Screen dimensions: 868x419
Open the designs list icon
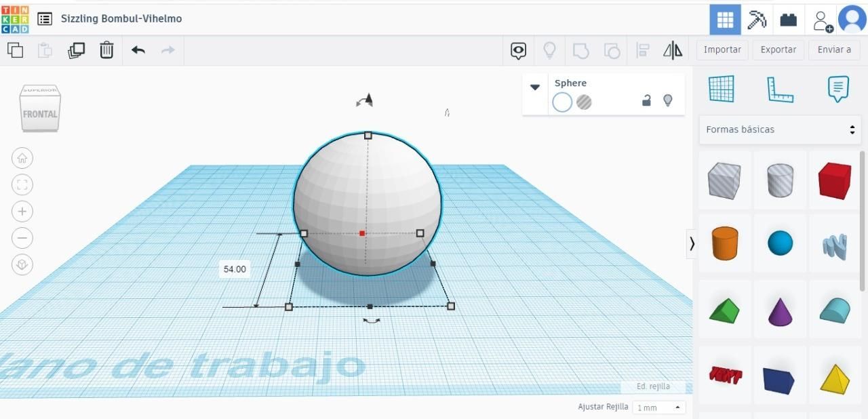45,19
